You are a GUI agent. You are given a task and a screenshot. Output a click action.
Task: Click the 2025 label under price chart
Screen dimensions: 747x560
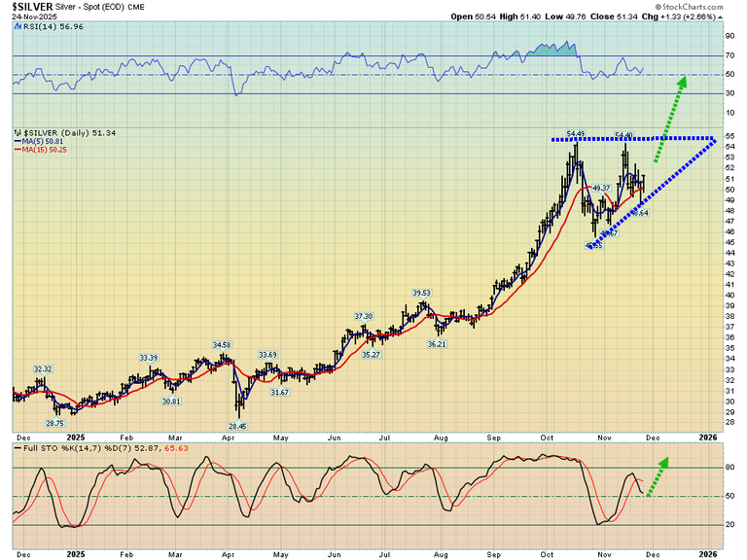[75, 437]
